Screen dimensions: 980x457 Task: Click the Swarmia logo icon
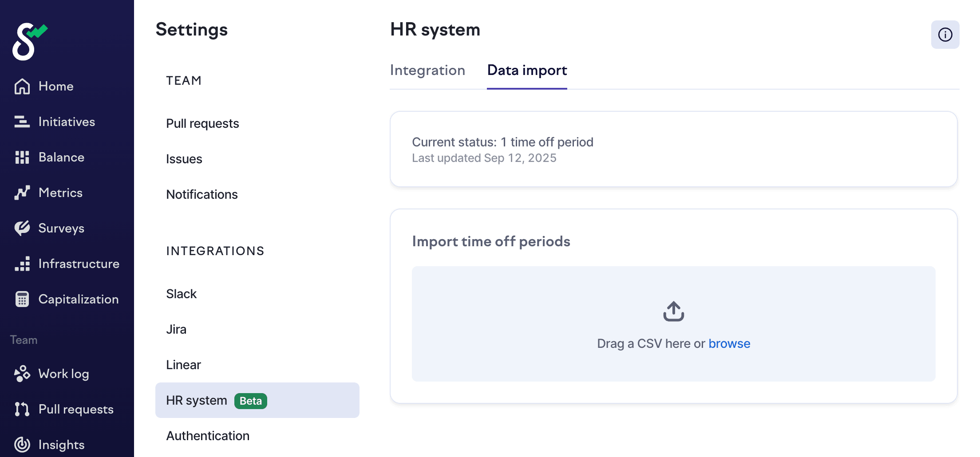(29, 41)
